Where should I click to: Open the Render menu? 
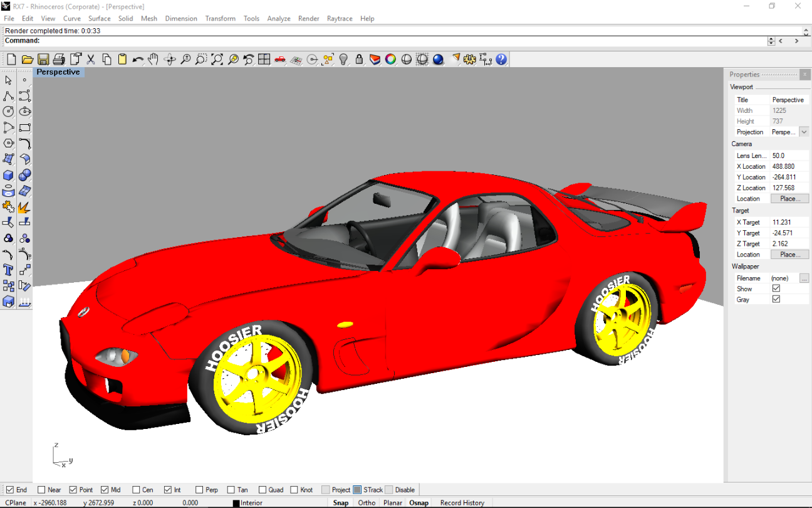coord(308,19)
